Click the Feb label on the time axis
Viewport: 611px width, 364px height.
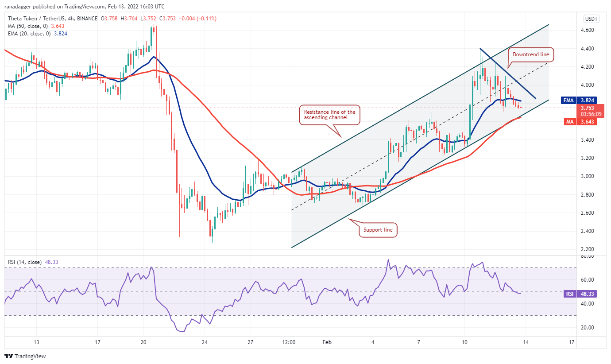pos(327,342)
